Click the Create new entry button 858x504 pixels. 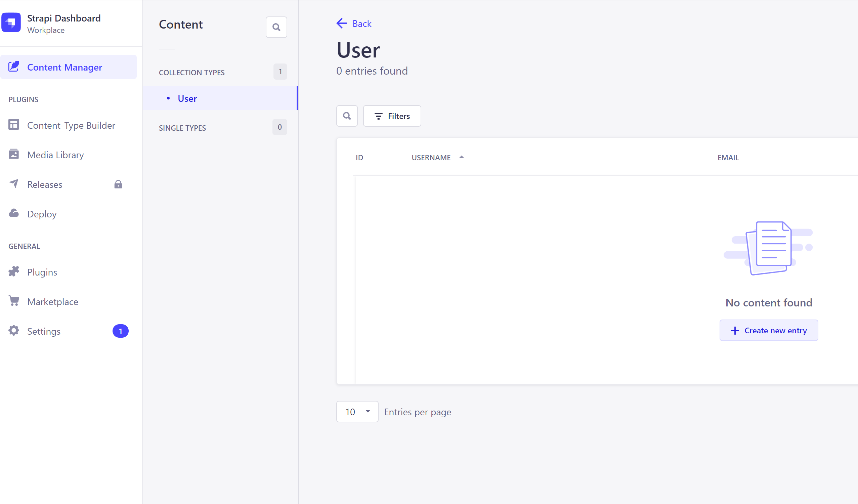tap(769, 330)
